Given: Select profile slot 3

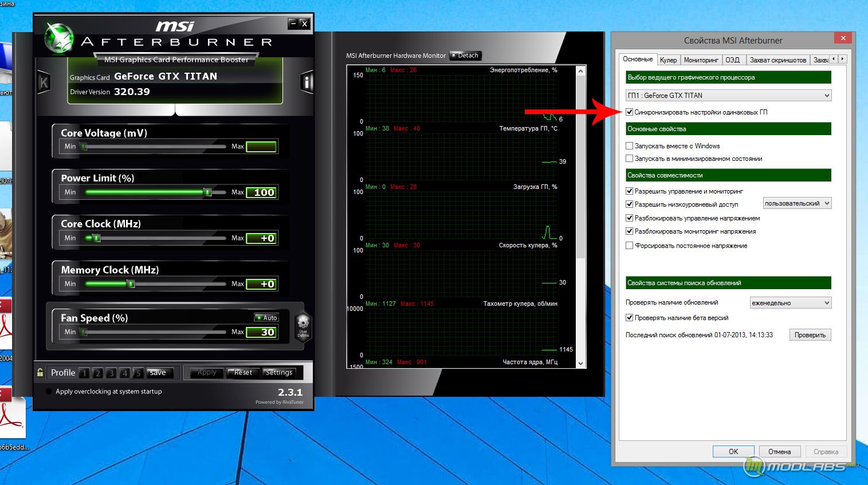Looking at the screenshot, I should click(x=111, y=373).
